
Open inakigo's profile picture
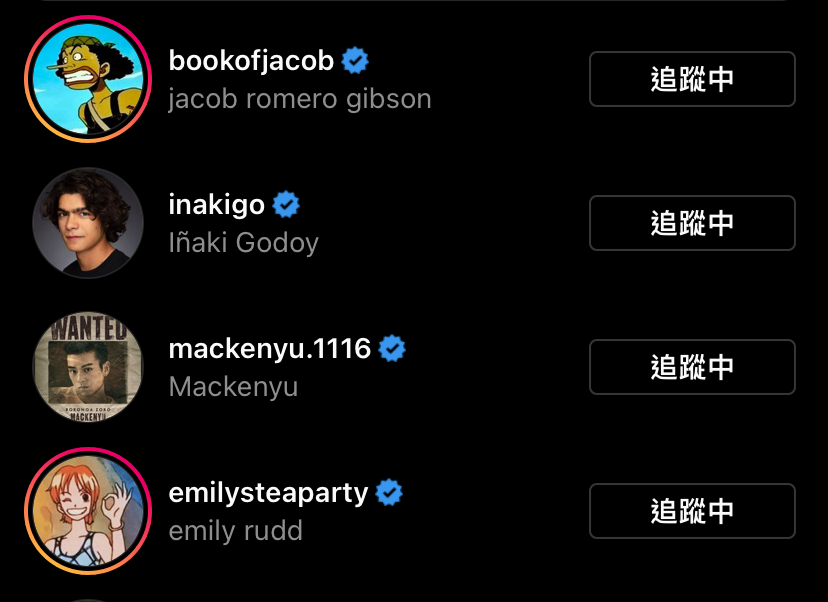pos(88,223)
